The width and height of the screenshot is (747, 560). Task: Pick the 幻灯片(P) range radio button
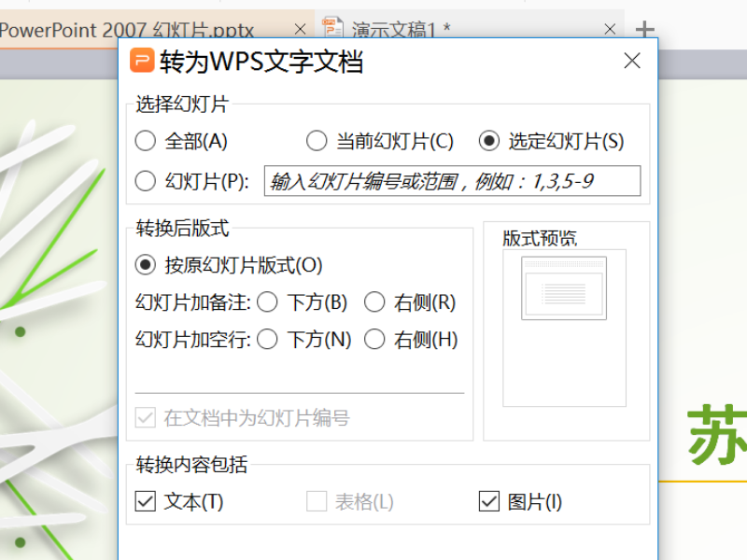tap(146, 182)
